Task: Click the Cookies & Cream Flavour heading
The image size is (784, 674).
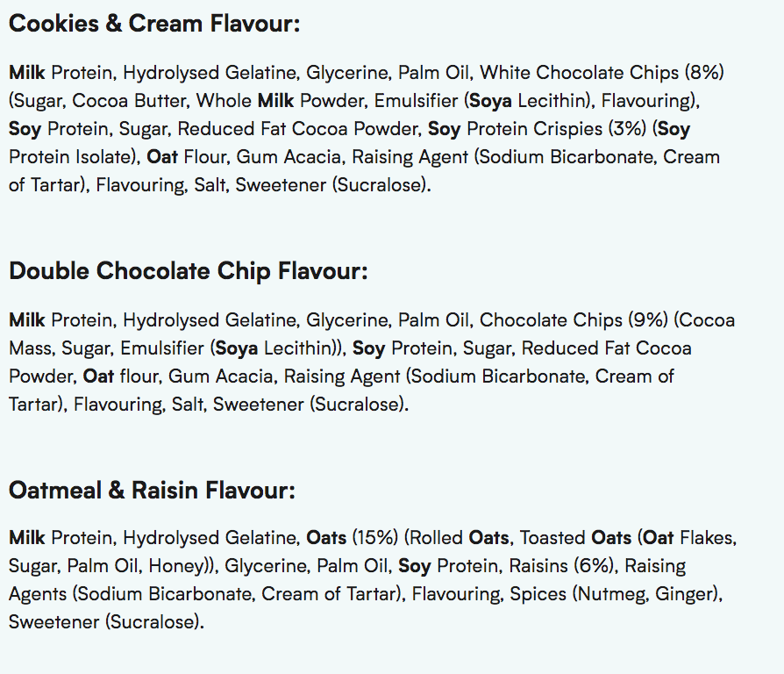Action: tap(154, 24)
